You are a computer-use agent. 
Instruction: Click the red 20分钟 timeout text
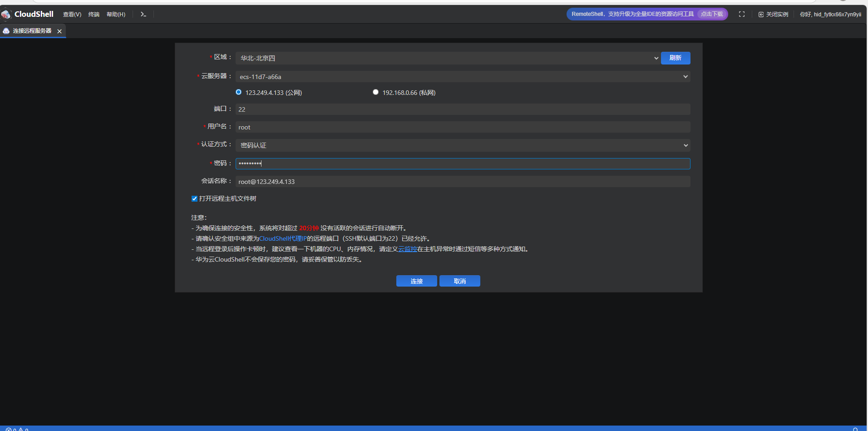(309, 228)
